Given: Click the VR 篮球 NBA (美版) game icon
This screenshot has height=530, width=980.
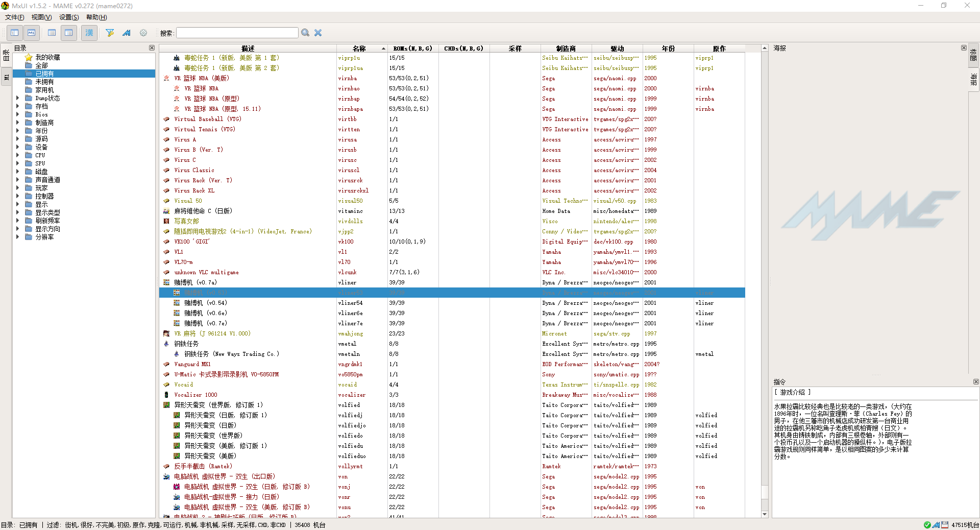Looking at the screenshot, I should click(166, 78).
